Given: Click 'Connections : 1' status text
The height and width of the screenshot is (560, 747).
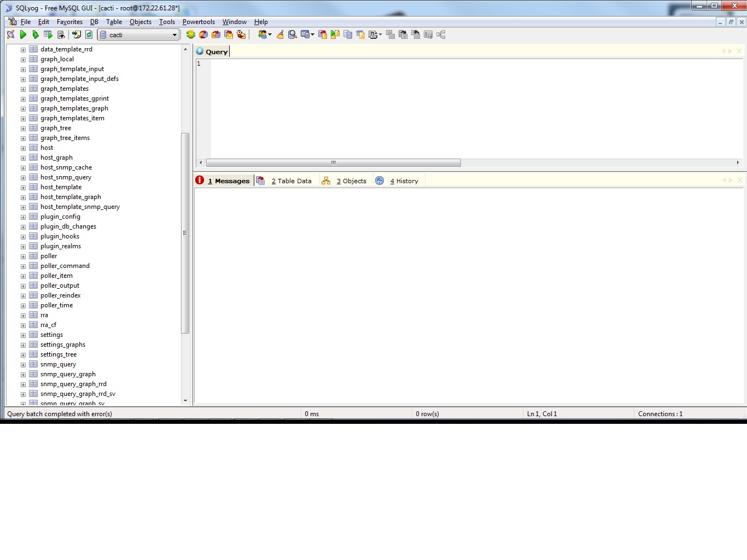Looking at the screenshot, I should [x=660, y=414].
